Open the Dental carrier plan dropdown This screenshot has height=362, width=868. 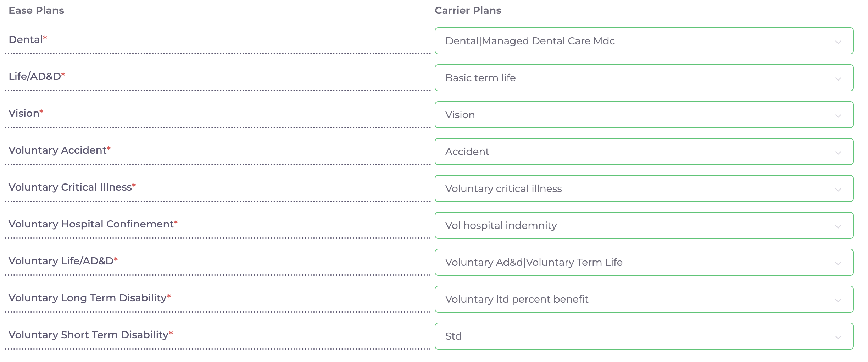[x=644, y=41]
